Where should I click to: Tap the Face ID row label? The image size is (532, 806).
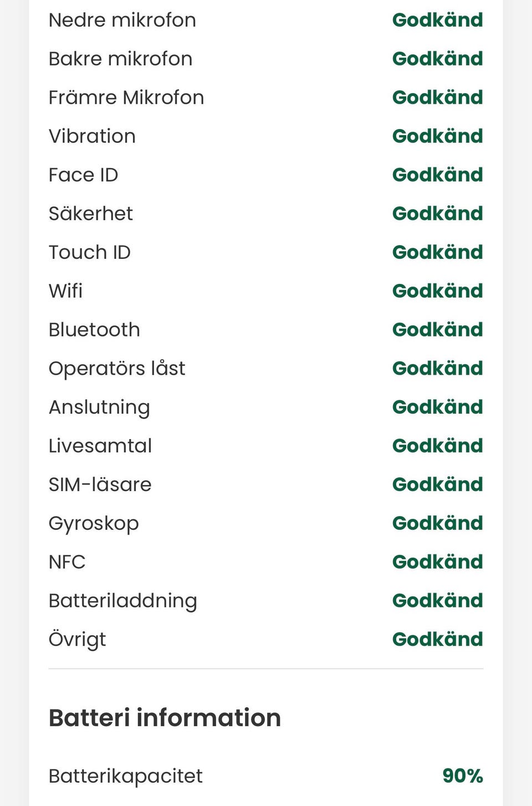click(x=84, y=175)
